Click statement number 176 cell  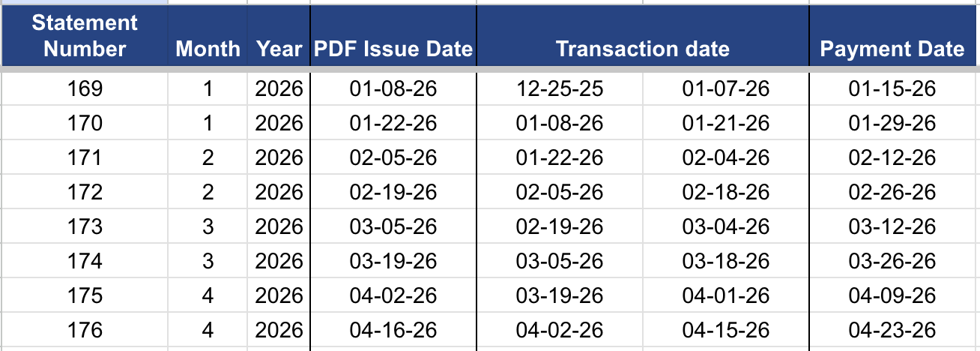pyautogui.click(x=85, y=330)
